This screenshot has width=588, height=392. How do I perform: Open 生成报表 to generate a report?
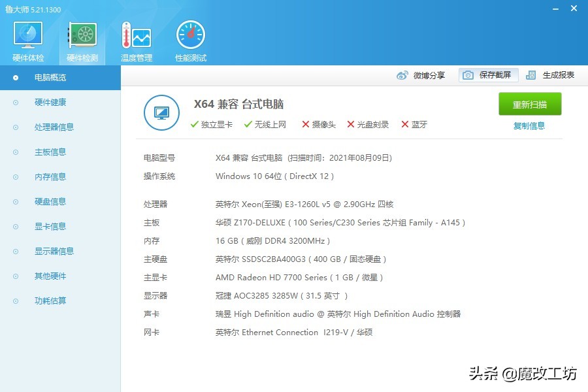click(x=555, y=75)
